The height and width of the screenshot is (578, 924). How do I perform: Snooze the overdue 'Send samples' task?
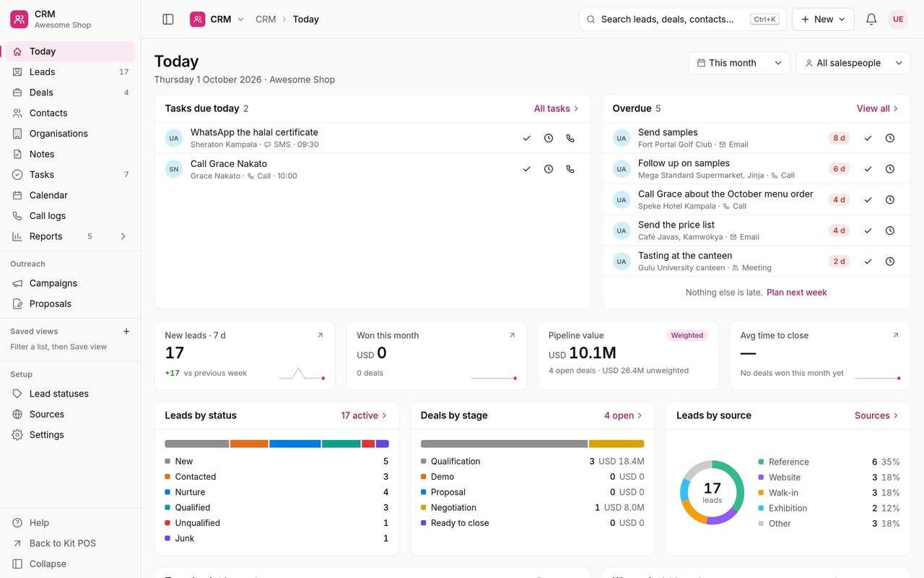[890, 138]
